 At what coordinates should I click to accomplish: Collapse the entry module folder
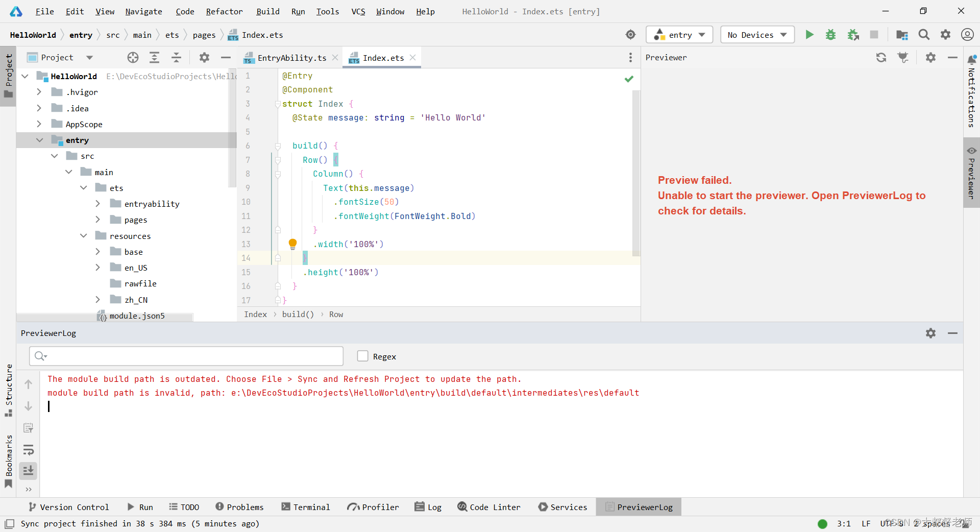coord(39,140)
